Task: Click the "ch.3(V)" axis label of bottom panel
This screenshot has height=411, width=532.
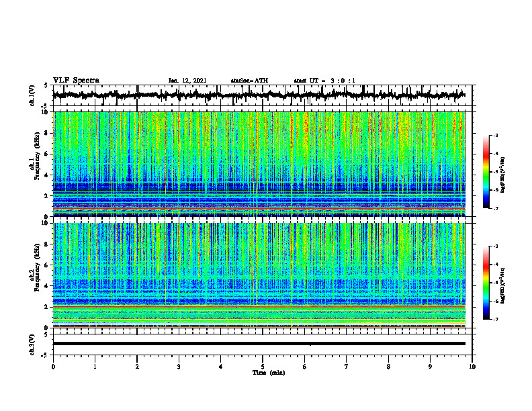Action: 32,345
